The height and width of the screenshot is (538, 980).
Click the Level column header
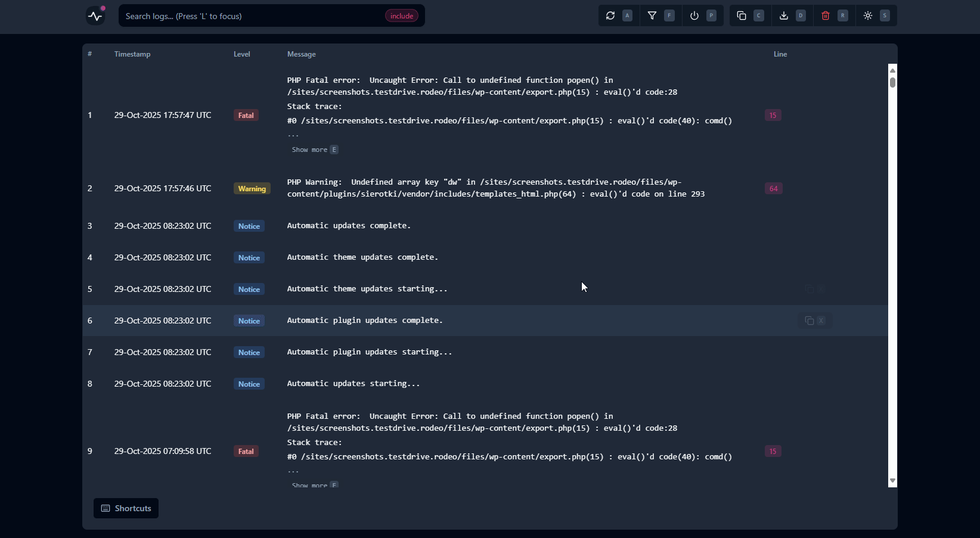pos(241,54)
